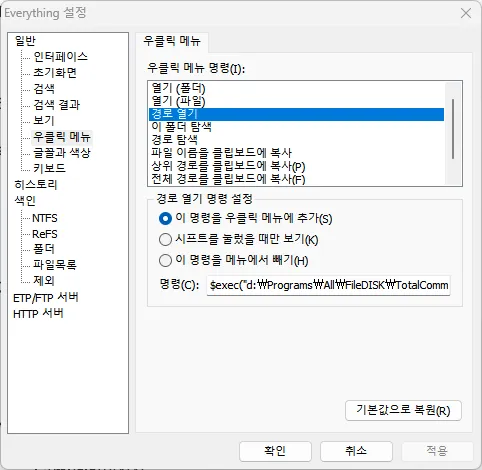Open NTFS index settings
The width and height of the screenshot is (482, 470).
tap(45, 218)
